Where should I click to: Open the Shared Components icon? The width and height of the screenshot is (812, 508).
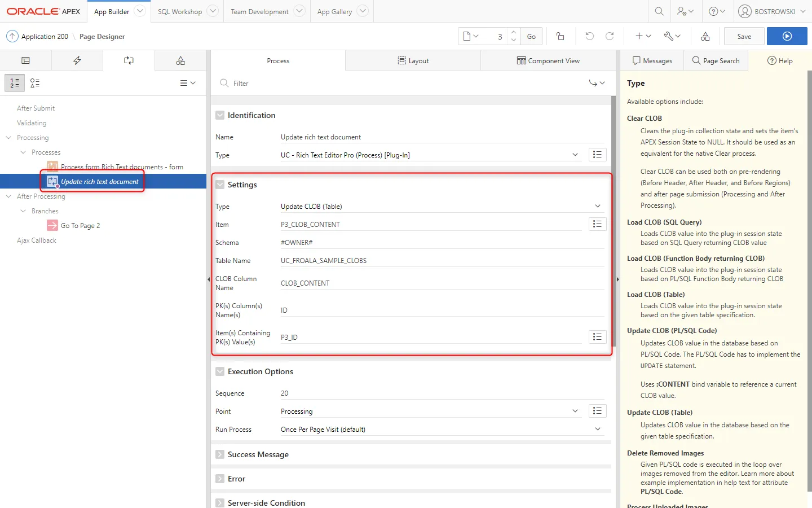[x=705, y=36]
